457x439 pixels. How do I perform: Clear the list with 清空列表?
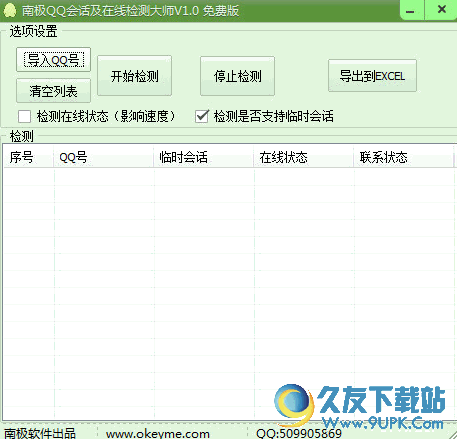[53, 91]
